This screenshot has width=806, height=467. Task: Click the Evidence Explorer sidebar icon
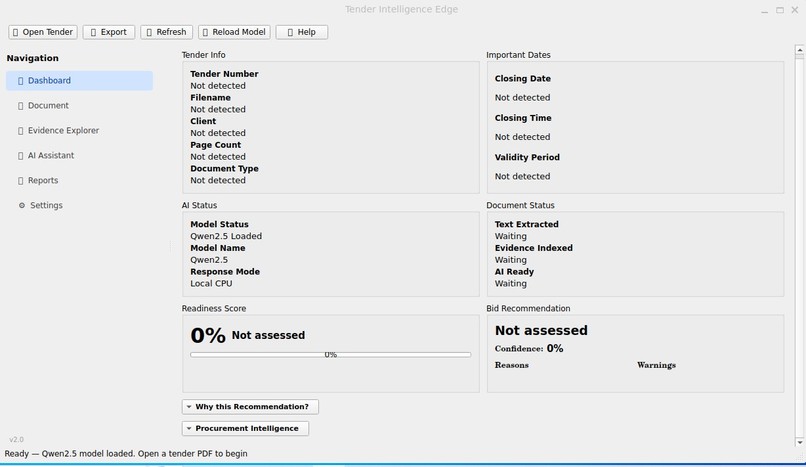(21, 131)
